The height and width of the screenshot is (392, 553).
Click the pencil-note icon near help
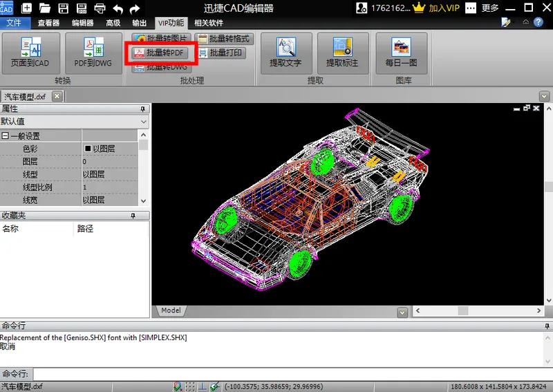click(506, 22)
